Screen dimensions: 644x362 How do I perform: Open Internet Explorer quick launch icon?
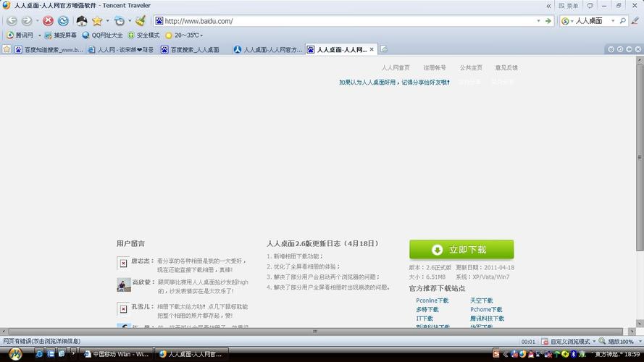coord(39,353)
